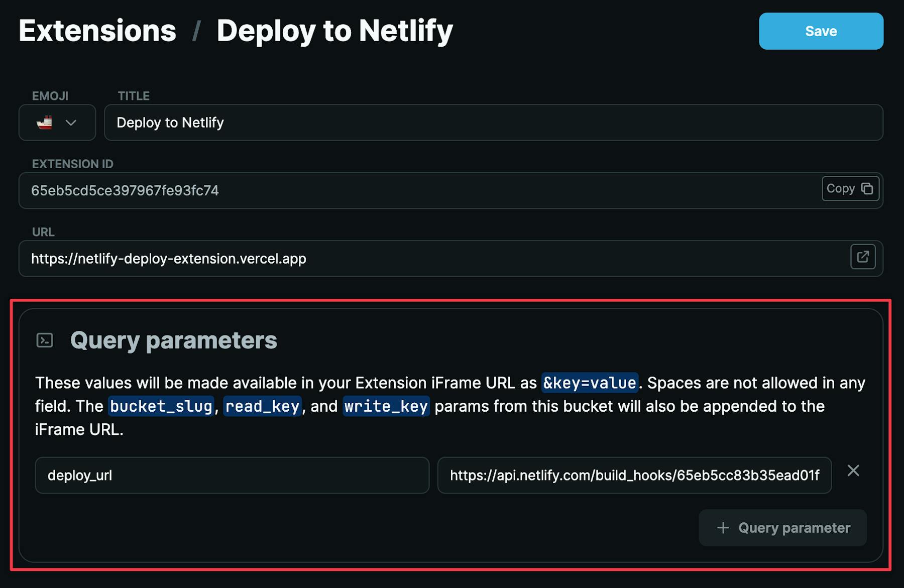
Task: Click the EMOJI label
Action: [50, 96]
